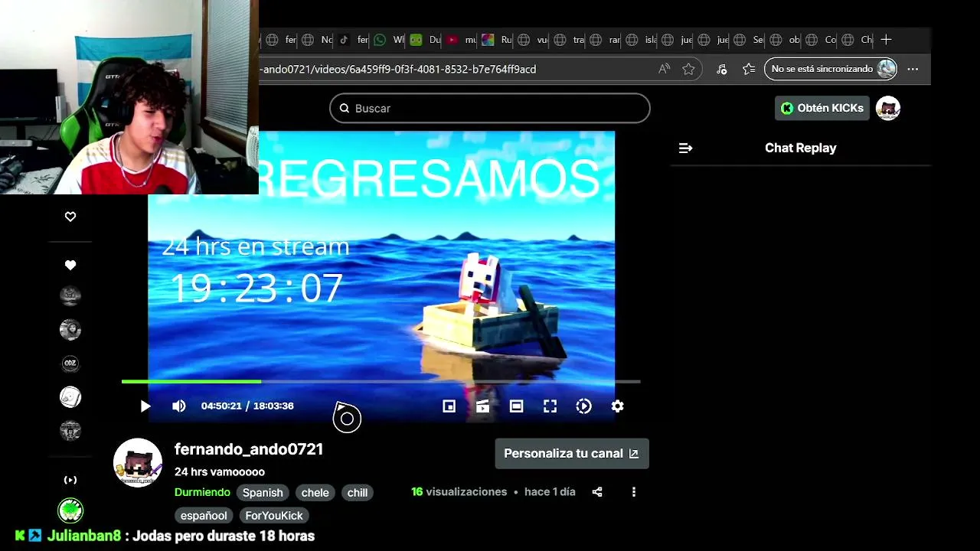Open browser three-dot settings menu
980x551 pixels.
(x=913, y=69)
